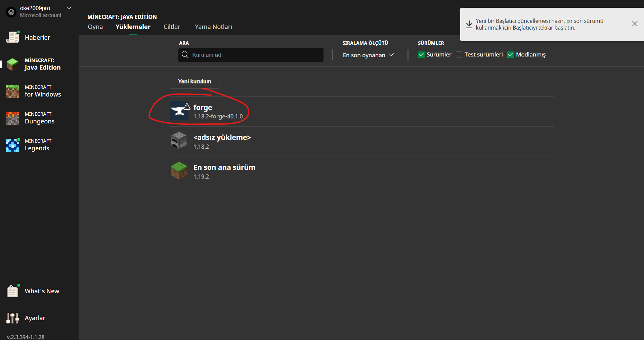Toggle the Modlanmış checkbox
The width and height of the screenshot is (644, 340).
510,54
